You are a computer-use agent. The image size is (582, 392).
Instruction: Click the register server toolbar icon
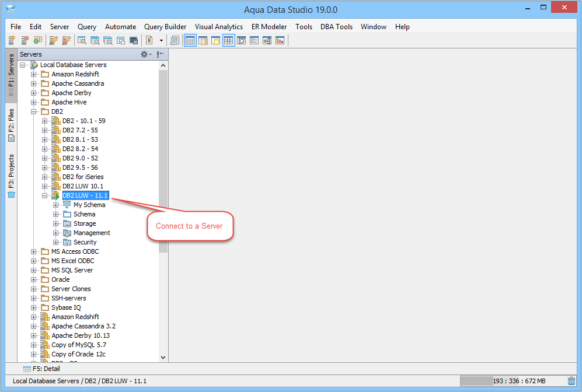[x=12, y=40]
